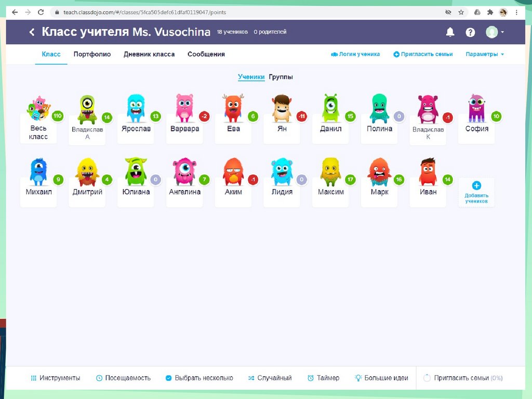This screenshot has width=532, height=399.
Task: Open Инструменты in the bottom toolbar
Action: (56, 378)
